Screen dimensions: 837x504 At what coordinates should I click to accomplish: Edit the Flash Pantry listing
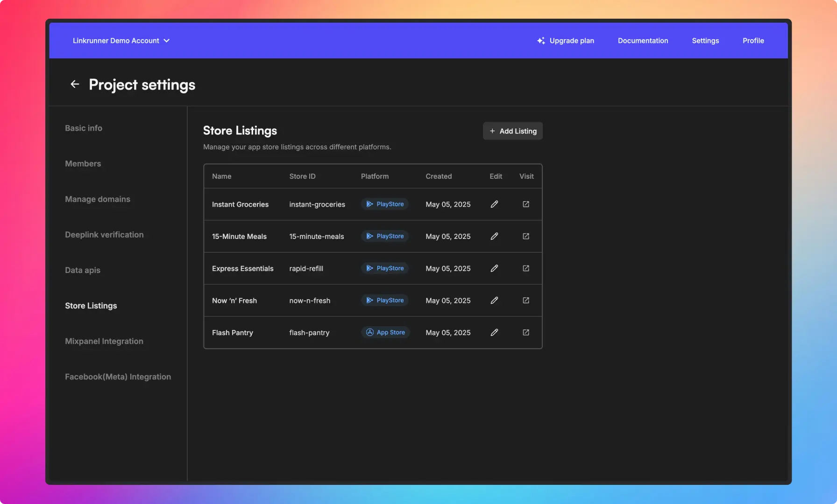pos(494,332)
